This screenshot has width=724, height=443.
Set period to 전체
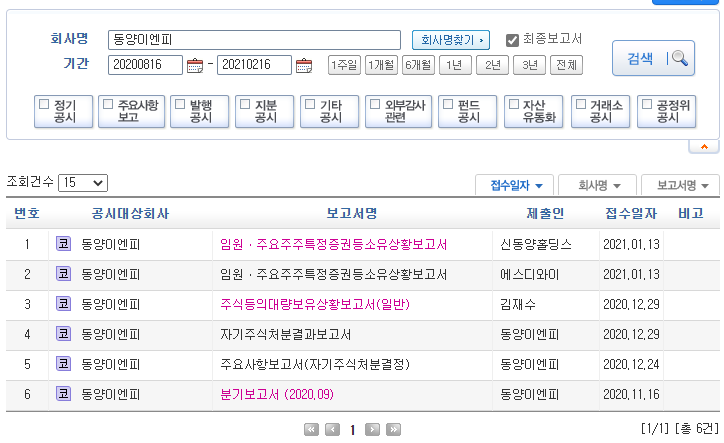(x=567, y=65)
